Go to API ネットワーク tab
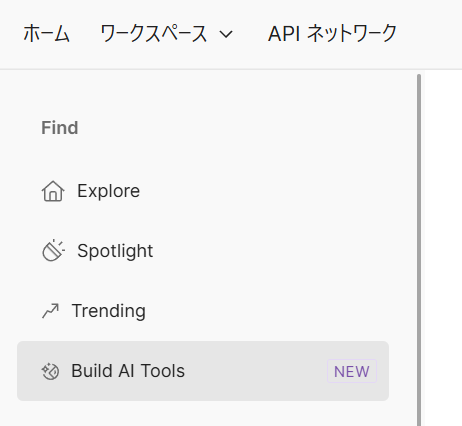Image resolution: width=462 pixels, height=426 pixels. [x=332, y=34]
